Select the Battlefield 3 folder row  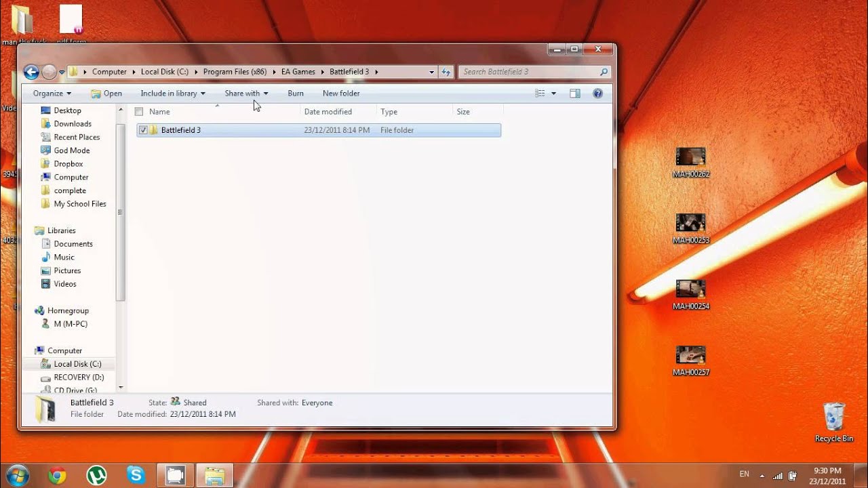pyautogui.click(x=319, y=130)
